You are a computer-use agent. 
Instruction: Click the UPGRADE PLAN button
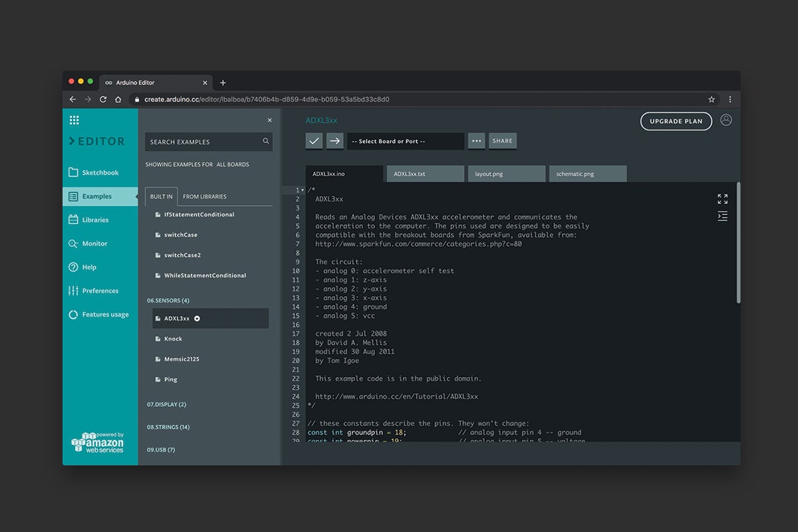[x=676, y=121]
